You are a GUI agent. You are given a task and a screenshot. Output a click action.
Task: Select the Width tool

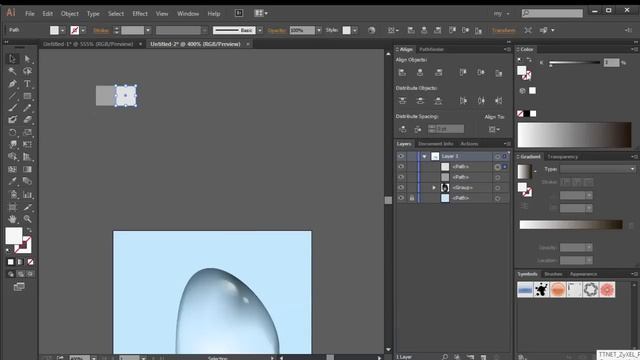(12, 144)
